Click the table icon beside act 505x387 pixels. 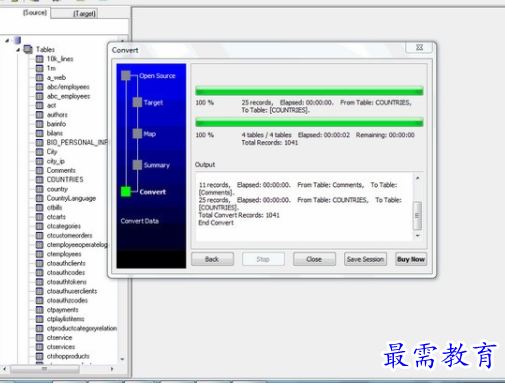tap(40, 106)
